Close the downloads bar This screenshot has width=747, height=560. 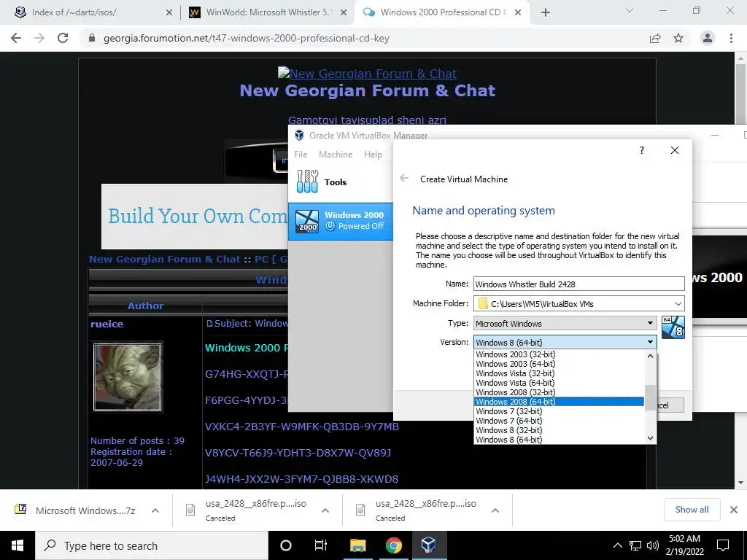pos(734,510)
